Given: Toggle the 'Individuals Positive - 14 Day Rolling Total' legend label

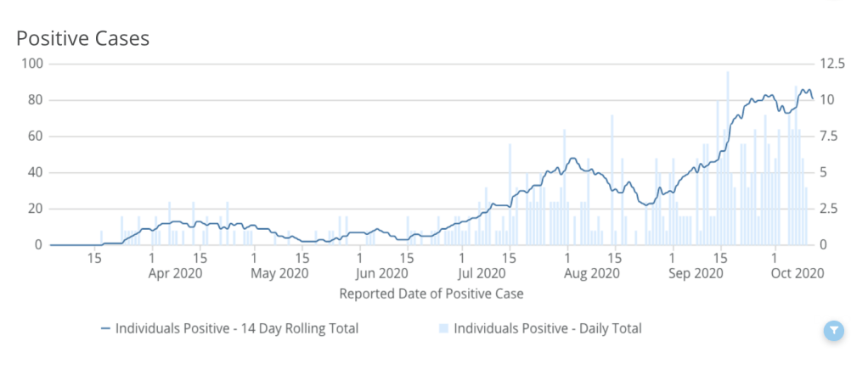Looking at the screenshot, I should click(236, 328).
